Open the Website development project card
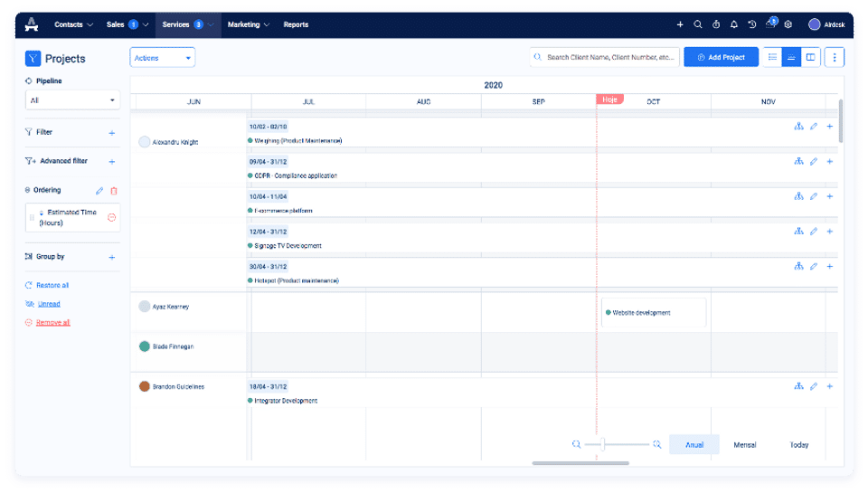The image size is (868, 493). point(653,312)
